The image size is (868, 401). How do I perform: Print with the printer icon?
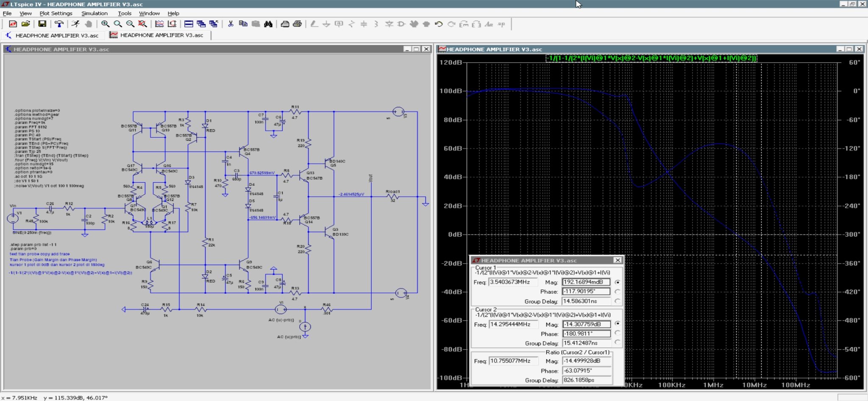pyautogui.click(x=298, y=24)
